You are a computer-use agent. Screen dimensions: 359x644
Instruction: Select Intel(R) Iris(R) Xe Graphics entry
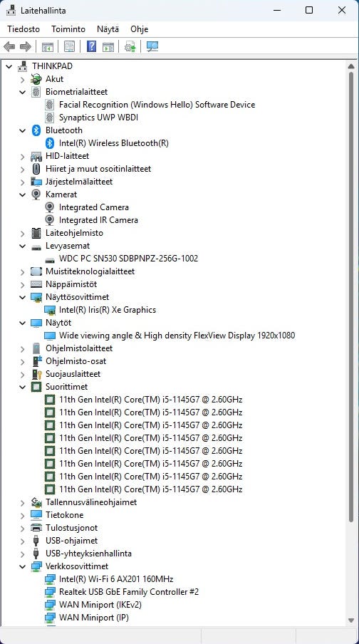click(x=108, y=310)
